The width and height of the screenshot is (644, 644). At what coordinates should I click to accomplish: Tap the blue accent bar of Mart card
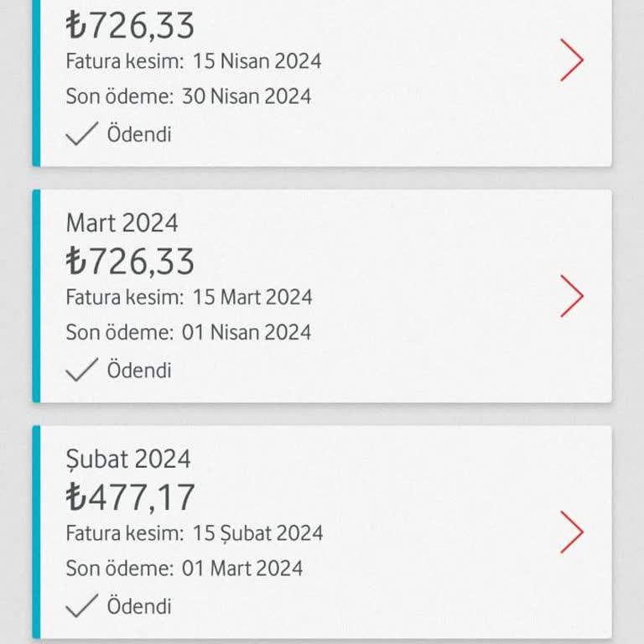(37, 296)
